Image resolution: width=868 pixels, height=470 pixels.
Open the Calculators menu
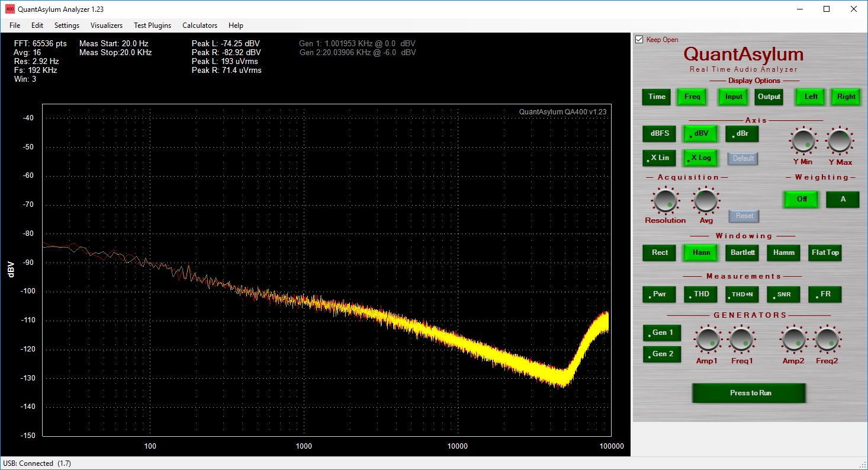coord(200,25)
